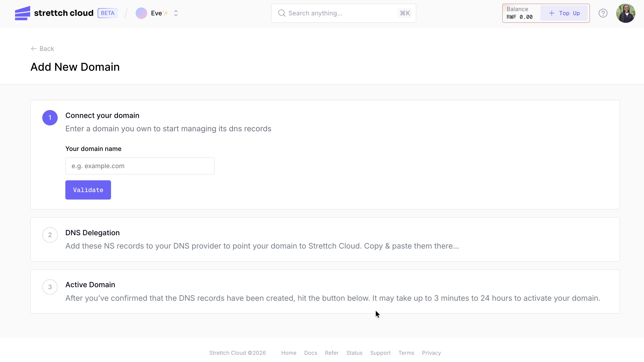The image size is (644, 362).
Task: Expand the Eve workspace switcher chevrons
Action: pos(176,13)
